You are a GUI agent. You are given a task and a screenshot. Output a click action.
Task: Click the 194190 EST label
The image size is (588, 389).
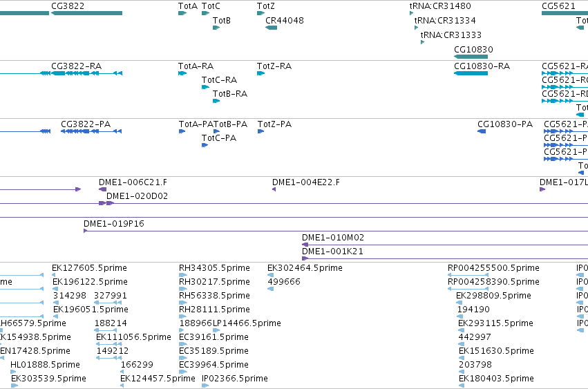click(x=473, y=310)
